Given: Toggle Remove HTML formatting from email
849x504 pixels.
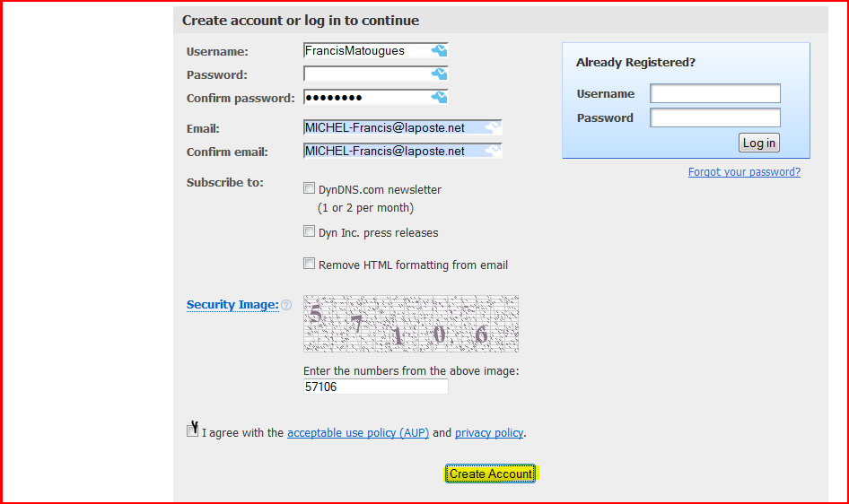Looking at the screenshot, I should pyautogui.click(x=309, y=264).
